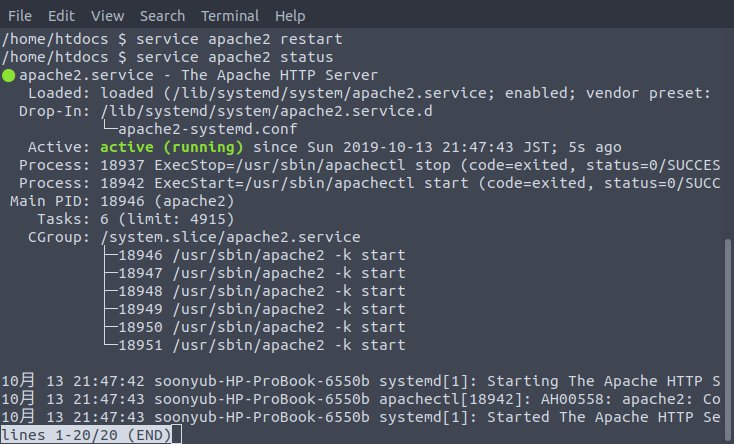Click the AH00558 apachectl log line

(x=361, y=399)
